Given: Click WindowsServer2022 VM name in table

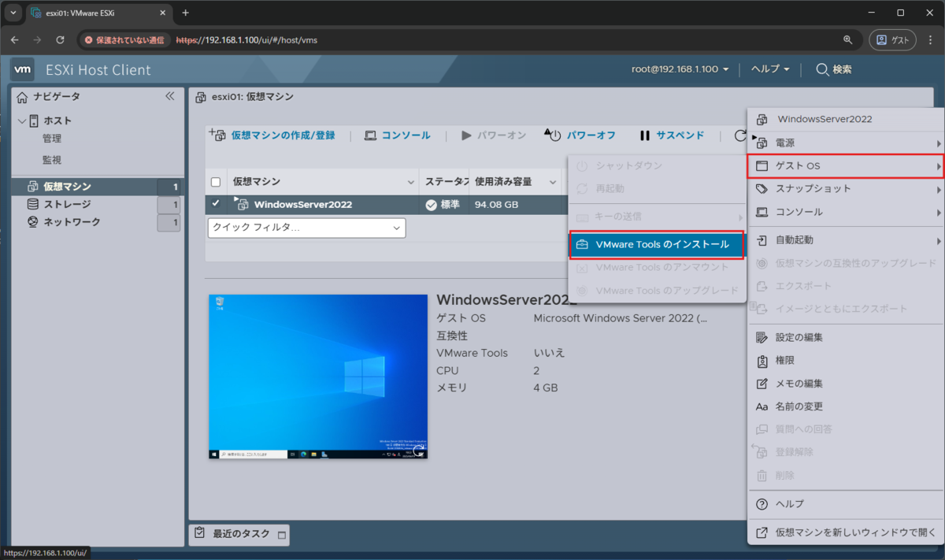Looking at the screenshot, I should (302, 205).
